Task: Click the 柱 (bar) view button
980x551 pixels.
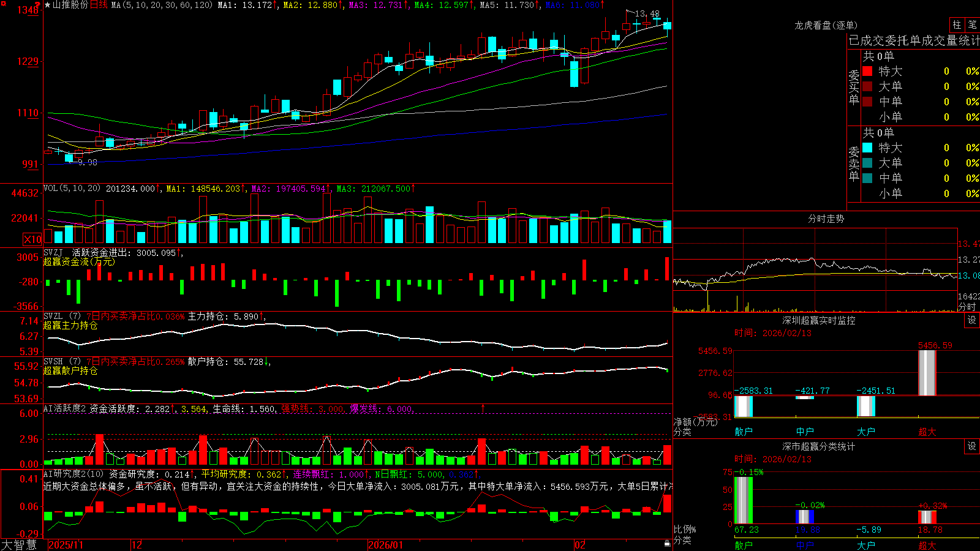Action: pos(957,25)
